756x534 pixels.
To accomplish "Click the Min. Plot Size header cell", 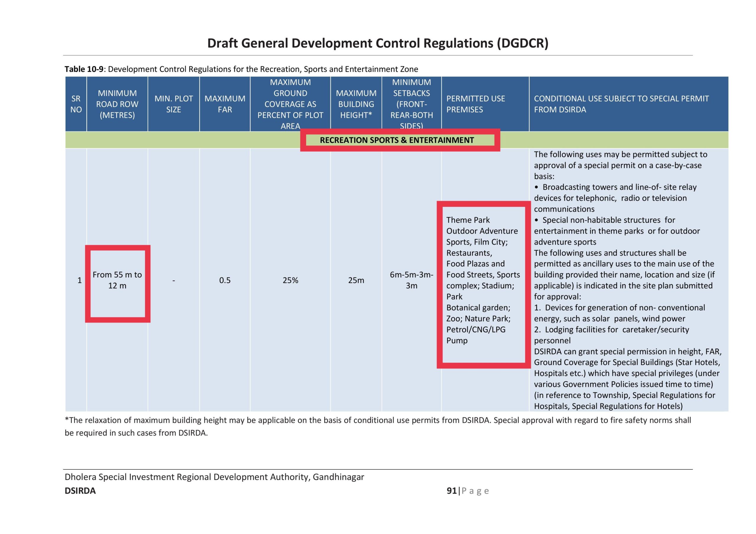I will pos(174,104).
